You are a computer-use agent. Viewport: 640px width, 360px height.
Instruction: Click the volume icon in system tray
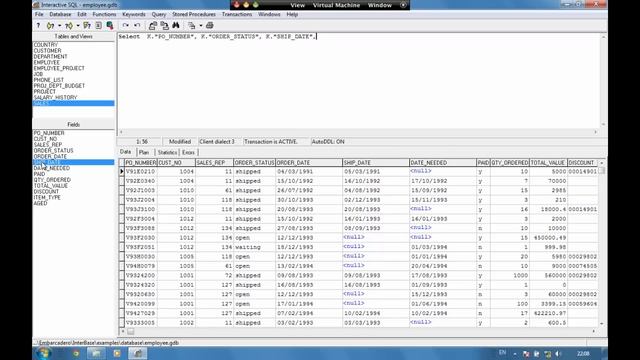pos(558,353)
